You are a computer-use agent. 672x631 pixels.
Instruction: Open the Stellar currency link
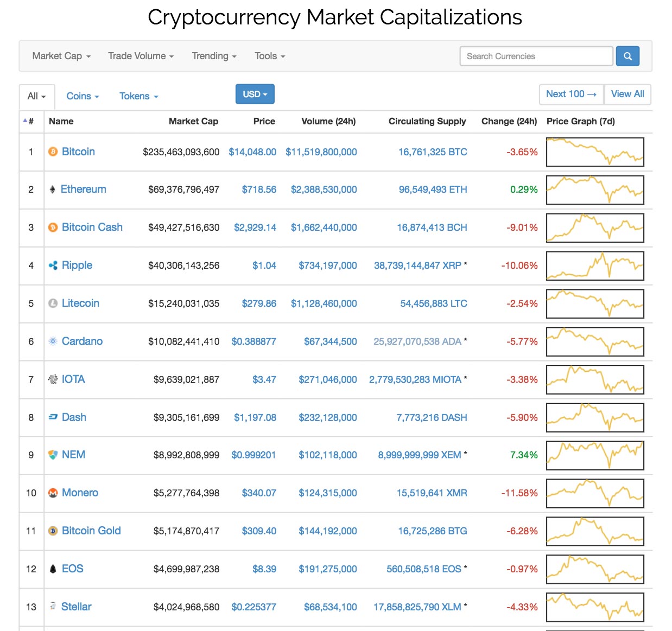pos(76,607)
